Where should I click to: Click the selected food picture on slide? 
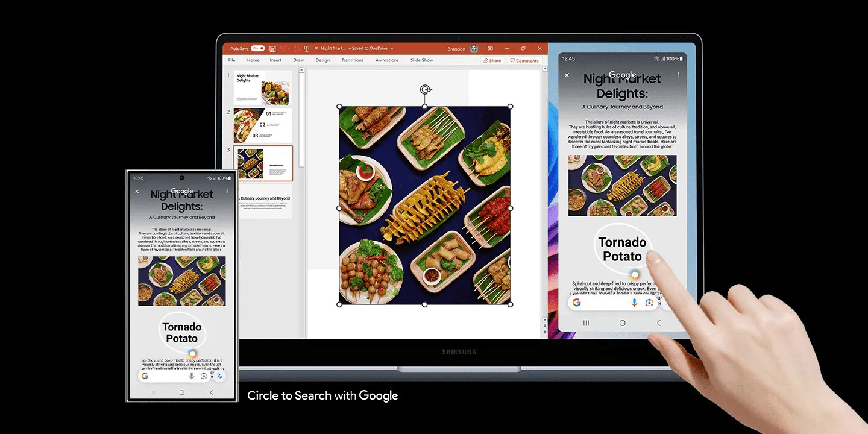tap(425, 206)
